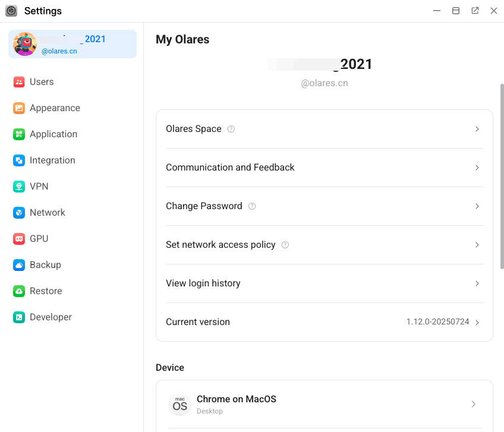Click the macOS device icon
Screen dimensions: 504x432
pos(180,404)
